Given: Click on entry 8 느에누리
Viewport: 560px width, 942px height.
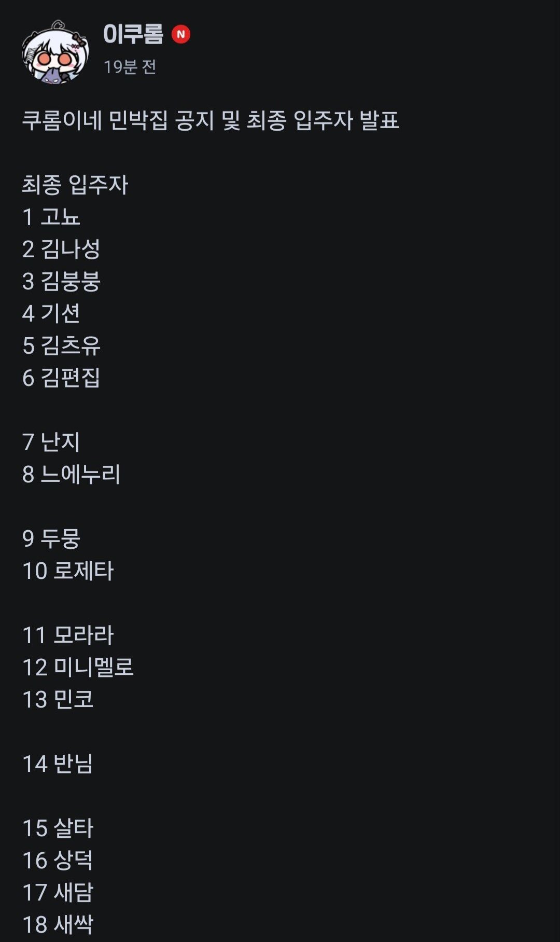Looking at the screenshot, I should 71,474.
